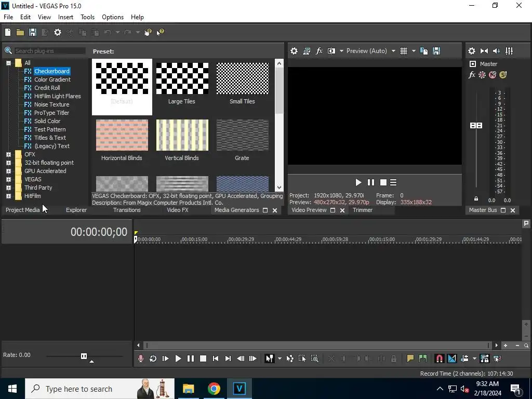Click the Open folder icon in main toolbar
This screenshot has width=532, height=399.
20,32
